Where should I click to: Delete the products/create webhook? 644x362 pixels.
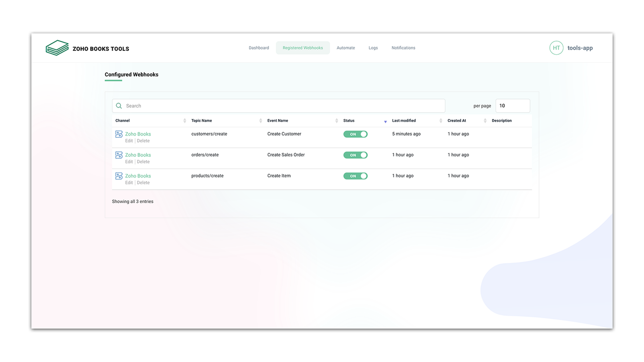(143, 183)
